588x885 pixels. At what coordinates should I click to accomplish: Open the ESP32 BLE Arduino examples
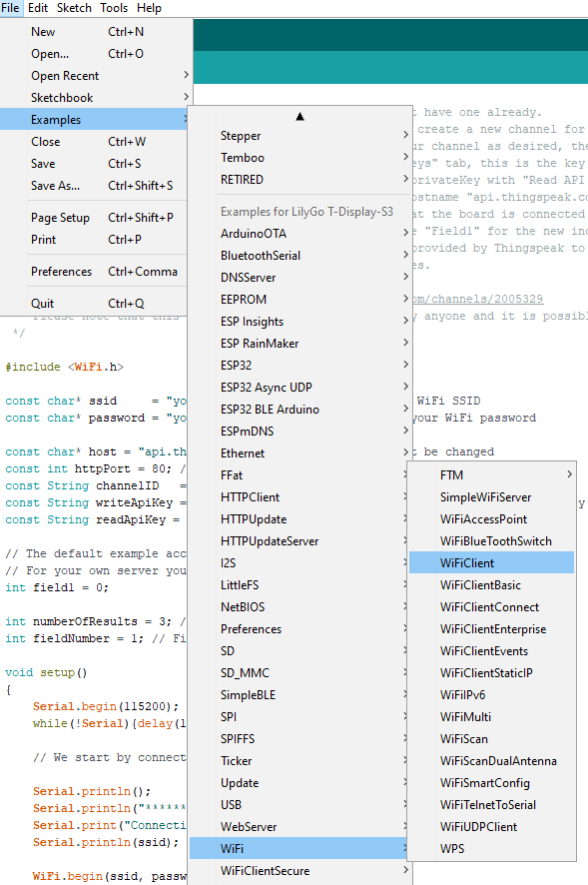299,410
